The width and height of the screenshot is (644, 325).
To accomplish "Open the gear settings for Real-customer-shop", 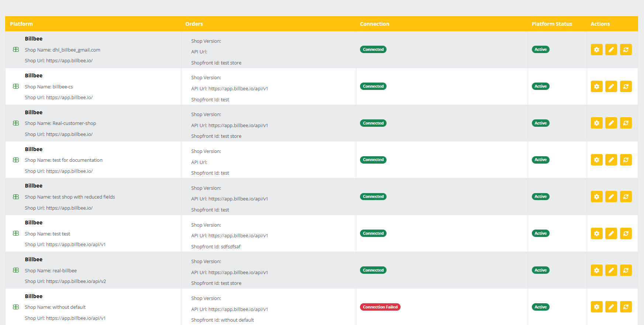I will pos(596,123).
